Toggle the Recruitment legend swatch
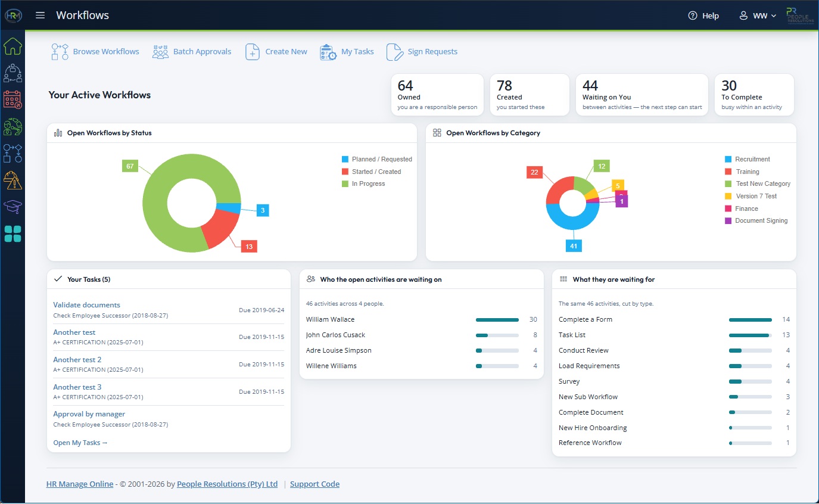The width and height of the screenshot is (819, 504). pos(728,160)
